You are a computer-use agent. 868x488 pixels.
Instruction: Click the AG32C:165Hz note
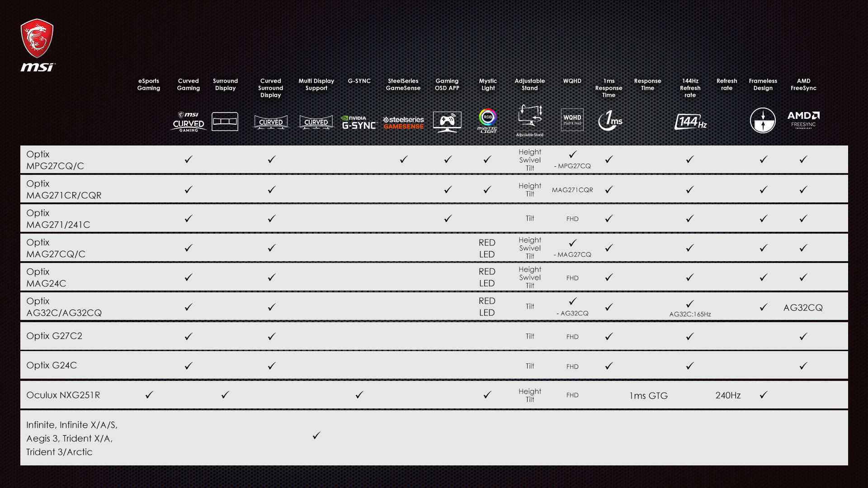pos(690,314)
